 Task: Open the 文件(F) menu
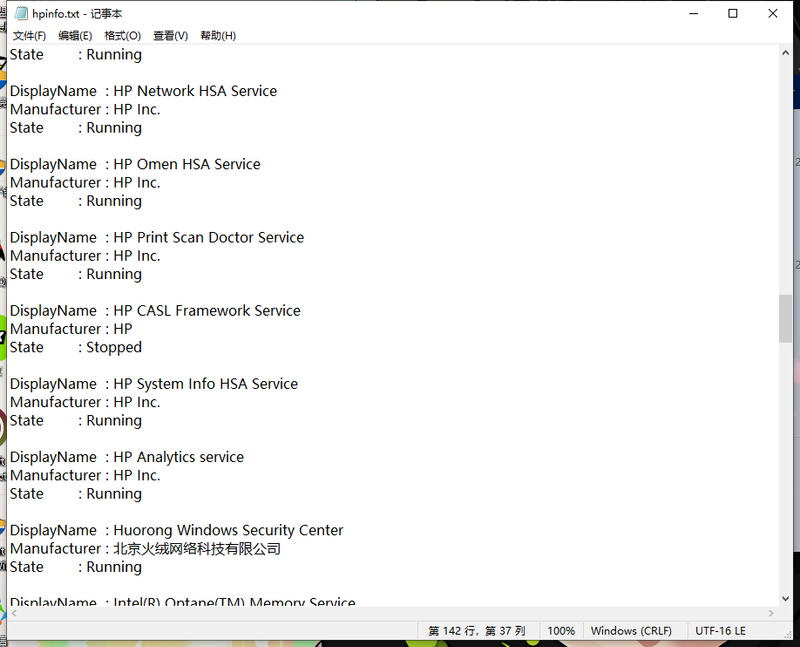click(x=29, y=36)
